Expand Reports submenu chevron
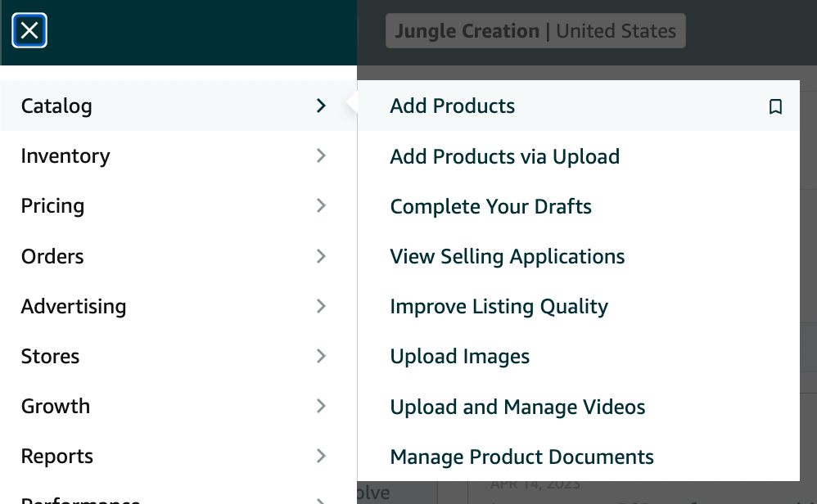Viewport: 817px width, 504px height. coord(321,456)
